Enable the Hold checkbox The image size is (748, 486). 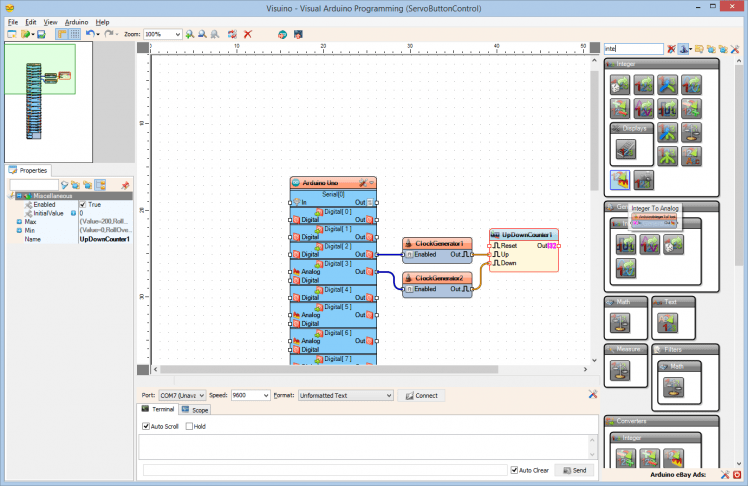[190, 426]
